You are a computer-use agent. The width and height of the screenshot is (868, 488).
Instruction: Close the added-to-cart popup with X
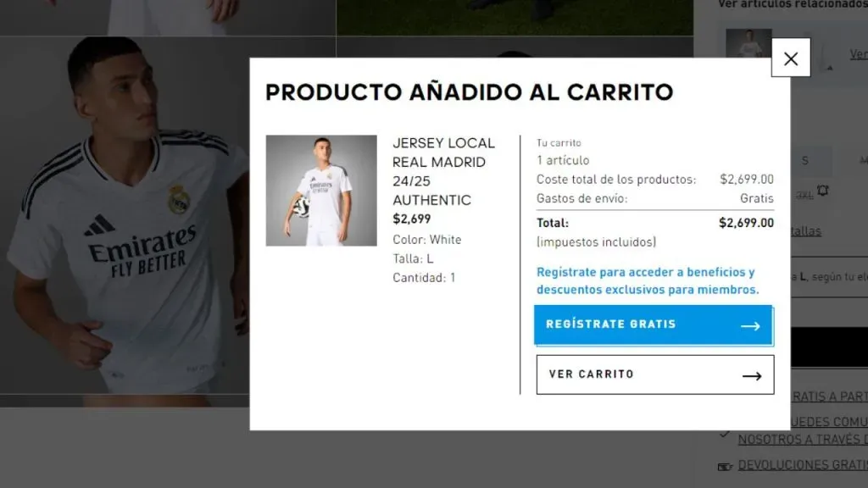coord(791,58)
